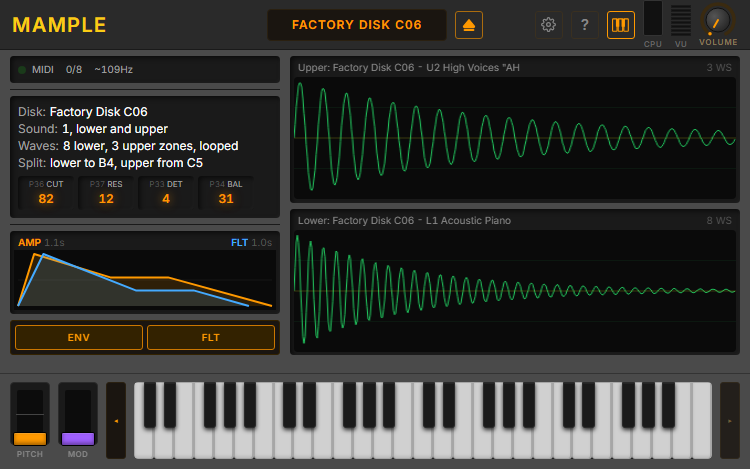The height and width of the screenshot is (469, 750).
Task: Click the Disk: Factory Disk C06 line
Action: click(83, 112)
